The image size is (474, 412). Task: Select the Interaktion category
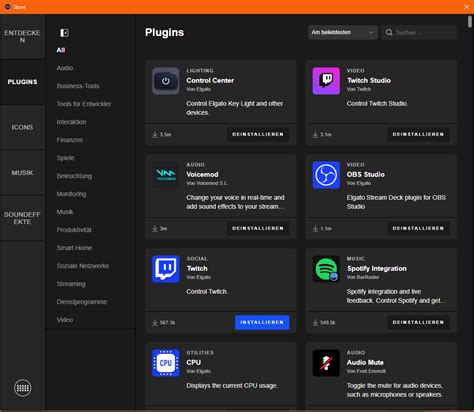(x=71, y=122)
